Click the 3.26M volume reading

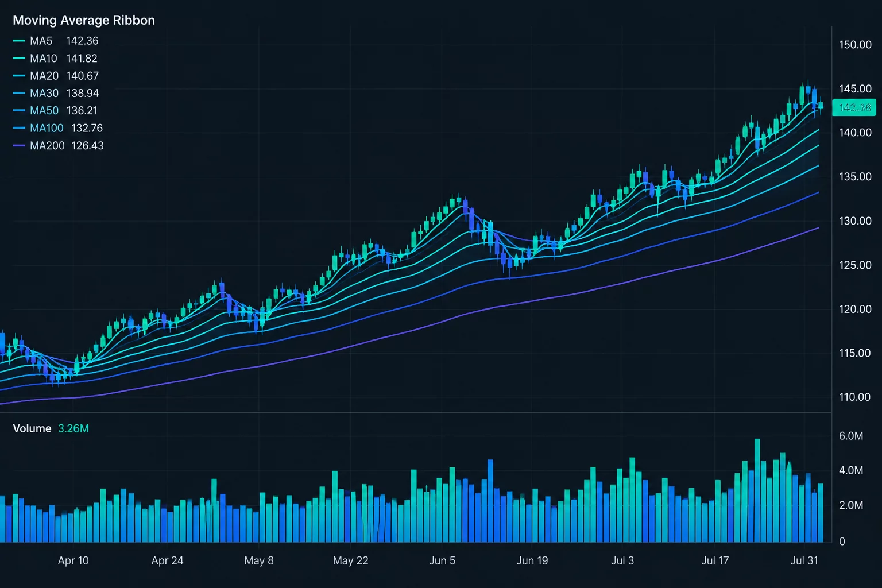(73, 428)
